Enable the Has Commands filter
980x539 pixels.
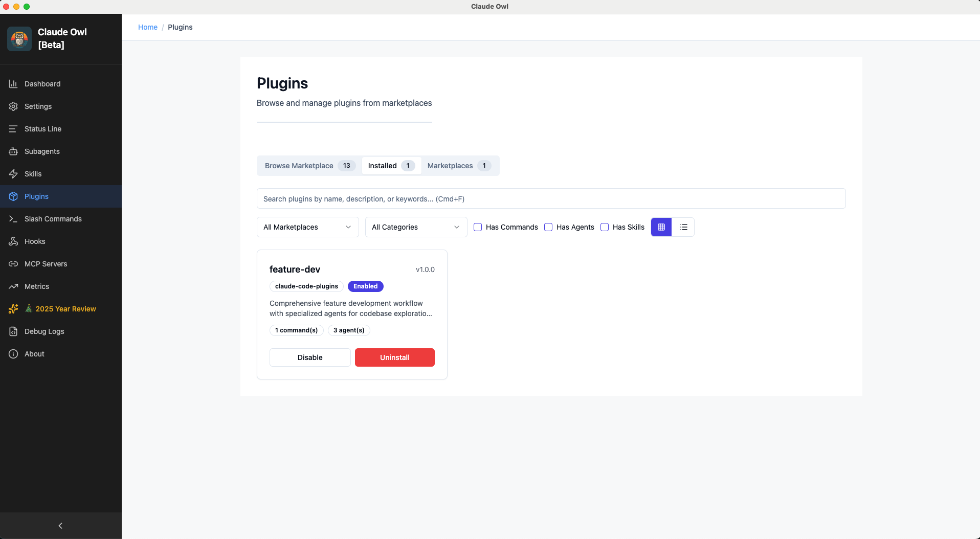(x=478, y=227)
